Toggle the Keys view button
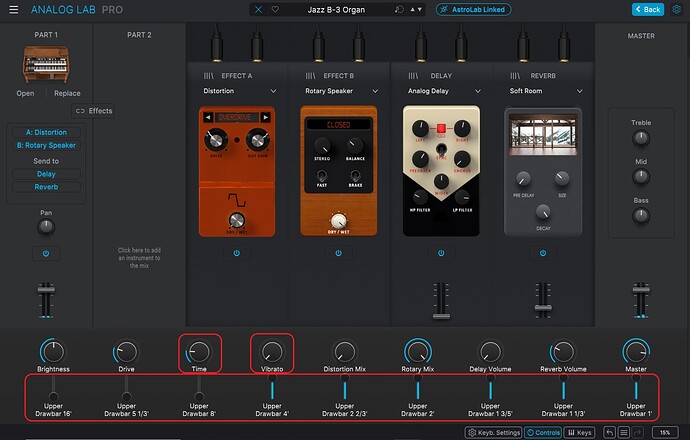The width and height of the screenshot is (690, 440). (x=580, y=433)
